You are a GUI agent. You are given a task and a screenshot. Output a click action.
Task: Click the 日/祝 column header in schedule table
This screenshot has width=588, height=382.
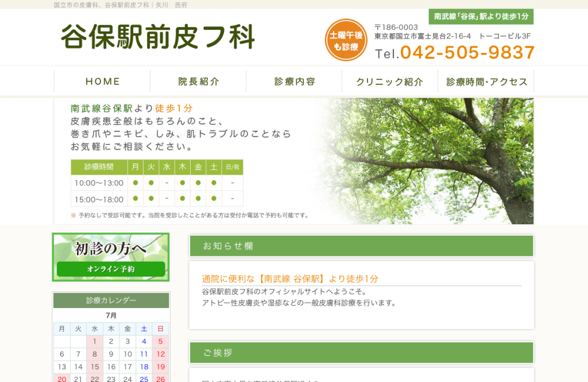coord(233,167)
